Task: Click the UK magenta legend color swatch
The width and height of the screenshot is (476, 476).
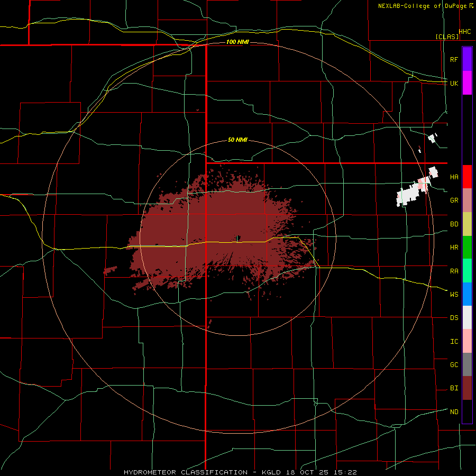Action: point(467,83)
